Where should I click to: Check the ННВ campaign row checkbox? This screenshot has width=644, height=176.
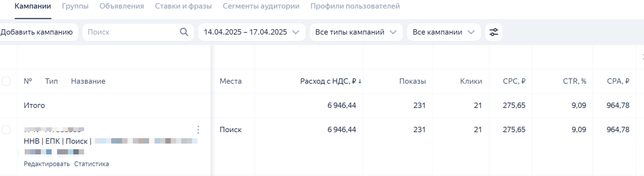(6, 130)
